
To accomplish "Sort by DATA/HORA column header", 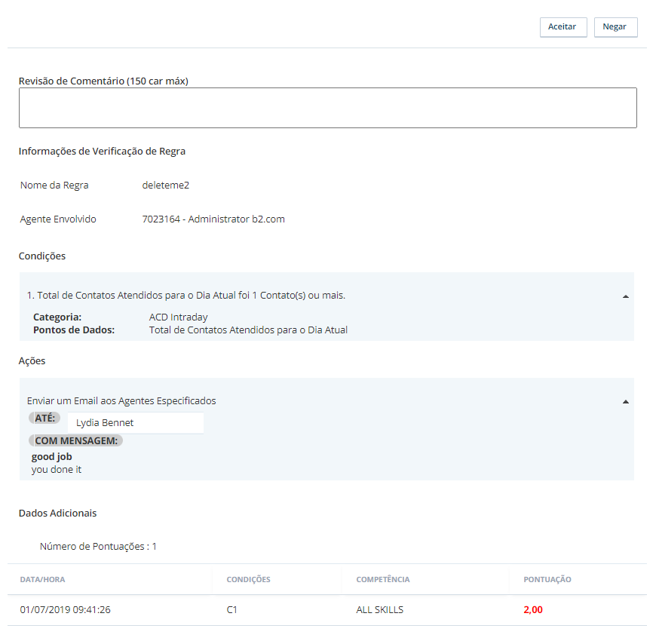I will tap(42, 580).
